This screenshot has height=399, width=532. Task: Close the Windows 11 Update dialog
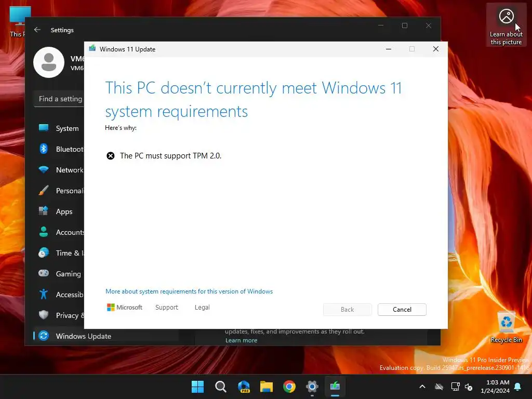(x=436, y=49)
